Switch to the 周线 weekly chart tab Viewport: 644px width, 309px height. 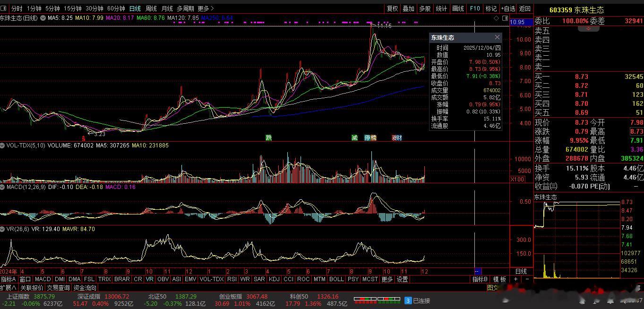(x=151, y=9)
